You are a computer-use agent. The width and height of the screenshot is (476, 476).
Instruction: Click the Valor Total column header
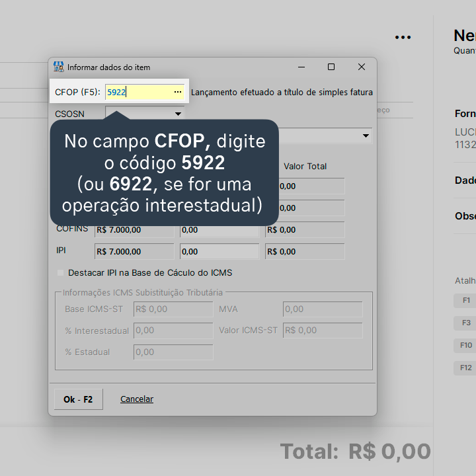(305, 167)
